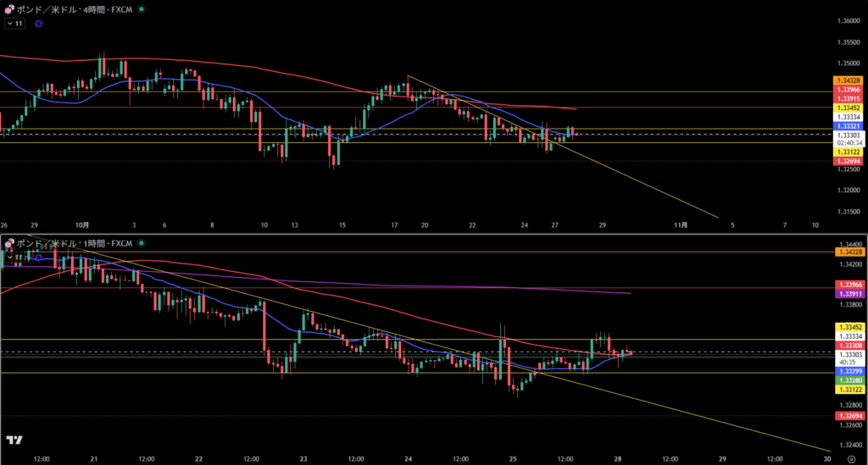Select the orange 1.34328 price label on 4-hour chart
The height and width of the screenshot is (465, 868).
pos(849,80)
